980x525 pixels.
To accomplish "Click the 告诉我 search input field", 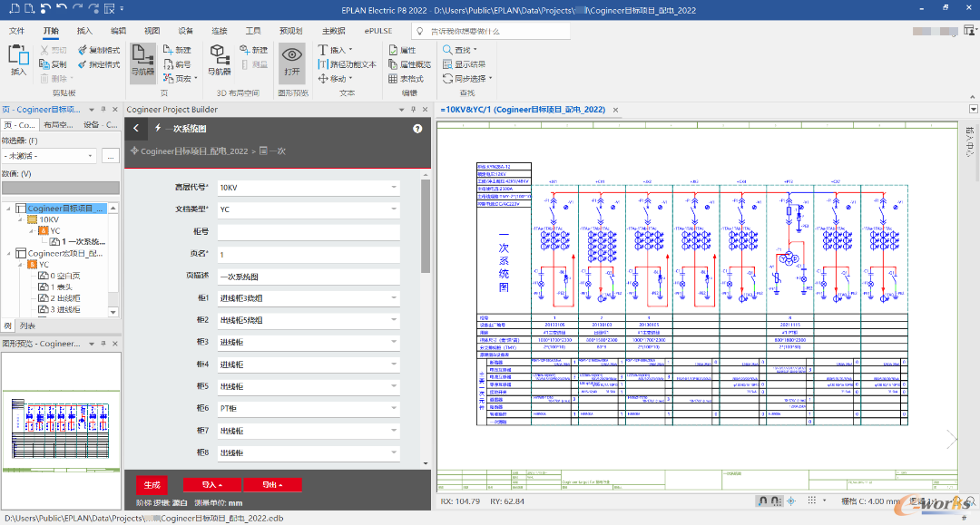I will tap(491, 31).
